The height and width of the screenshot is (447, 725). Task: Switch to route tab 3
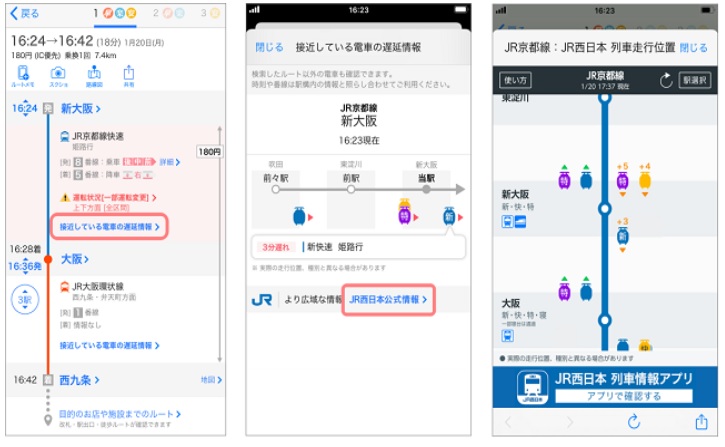(210, 13)
